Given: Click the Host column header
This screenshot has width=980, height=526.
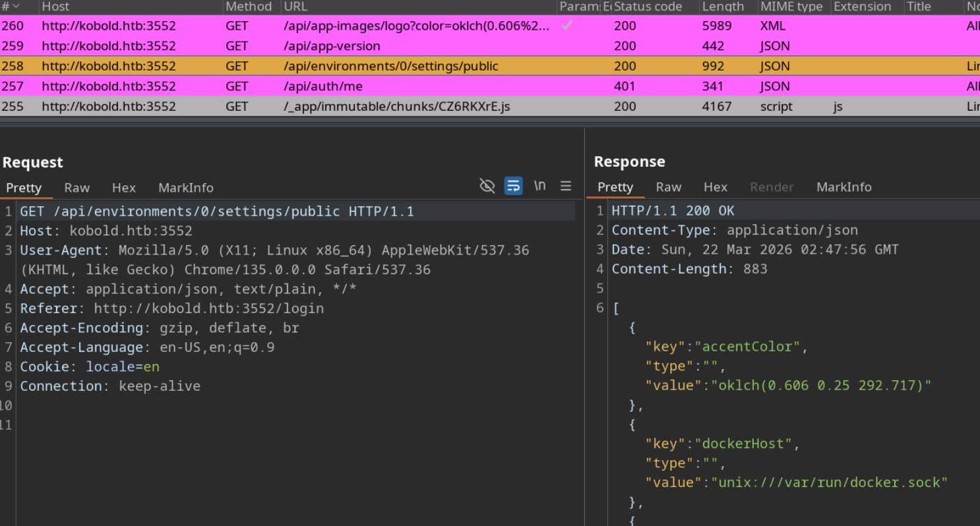Looking at the screenshot, I should (55, 7).
